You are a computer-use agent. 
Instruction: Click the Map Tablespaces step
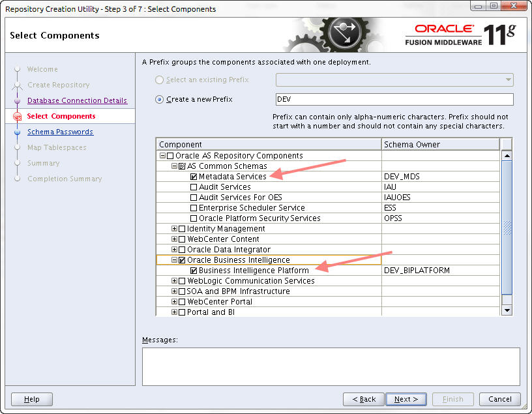(57, 147)
